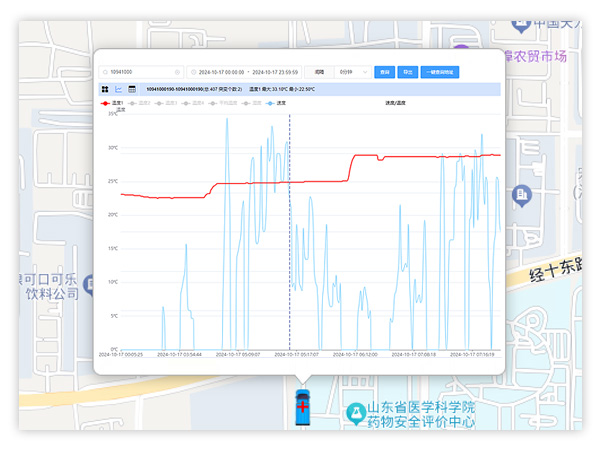This screenshot has height=452, width=600.
Task: Clear the device number input
Action: (177, 72)
